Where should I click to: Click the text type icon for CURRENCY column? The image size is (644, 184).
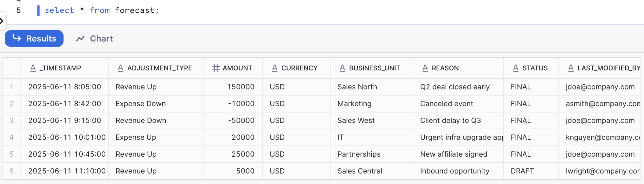275,68
